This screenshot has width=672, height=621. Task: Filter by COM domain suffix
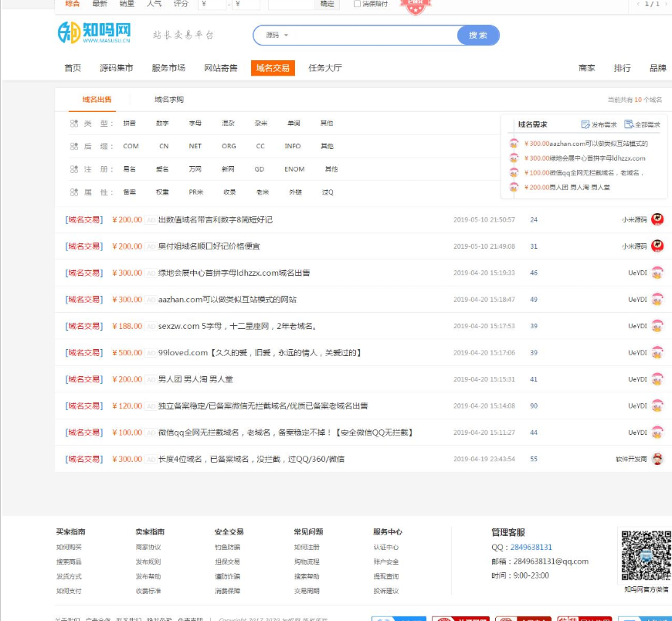[x=131, y=146]
